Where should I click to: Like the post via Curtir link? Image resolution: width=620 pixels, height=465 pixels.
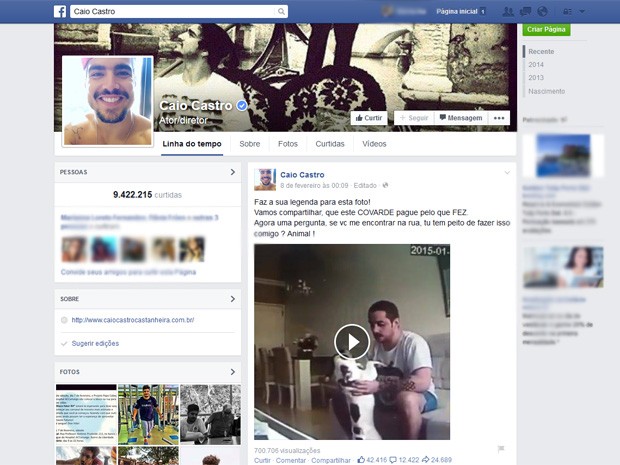pos(262,460)
